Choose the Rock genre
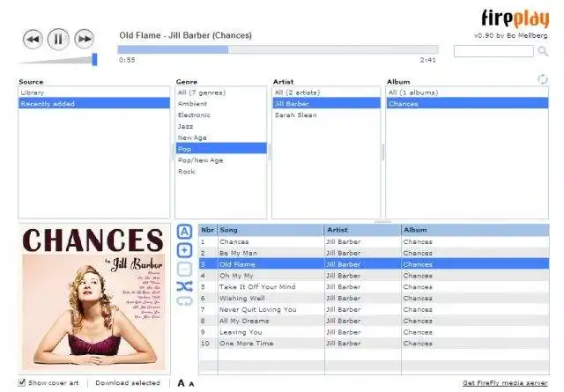The width and height of the screenshot is (564, 392). [x=221, y=172]
